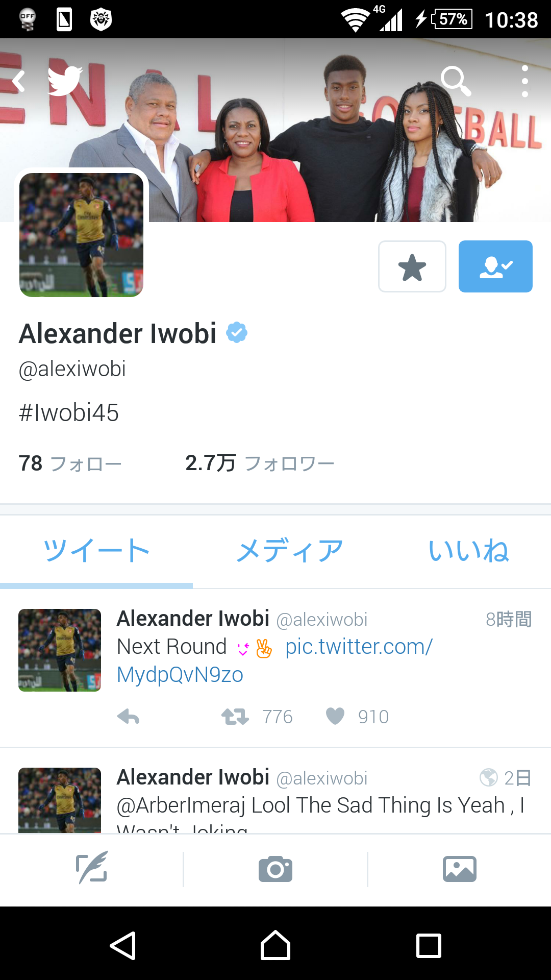Open the three-dot overflow menu
Image resolution: width=551 pixels, height=980 pixels.
[524, 81]
